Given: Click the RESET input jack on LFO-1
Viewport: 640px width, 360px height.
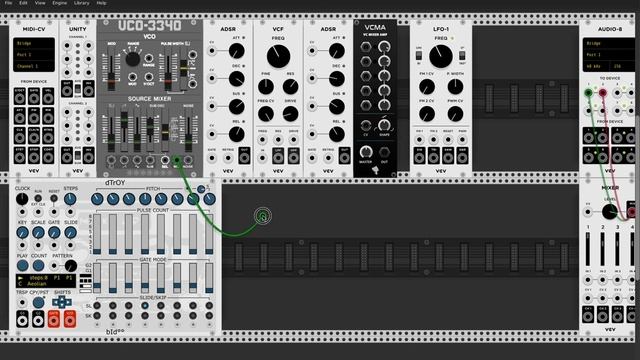Looking at the screenshot, I should click(448, 140).
